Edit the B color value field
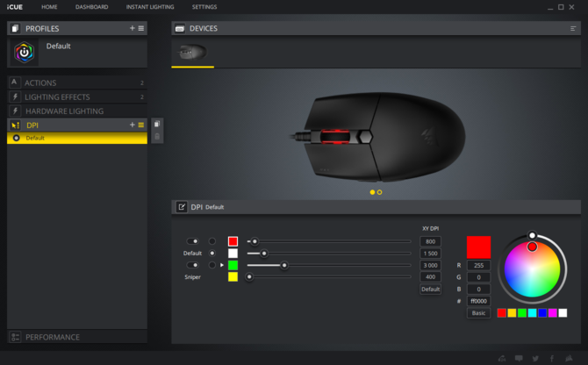The height and width of the screenshot is (365, 588). coord(478,289)
